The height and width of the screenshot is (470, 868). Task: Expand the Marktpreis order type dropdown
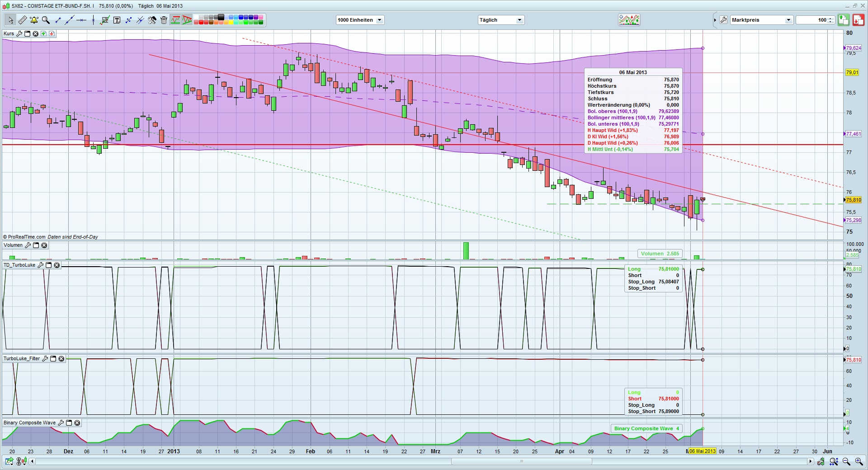click(x=788, y=20)
